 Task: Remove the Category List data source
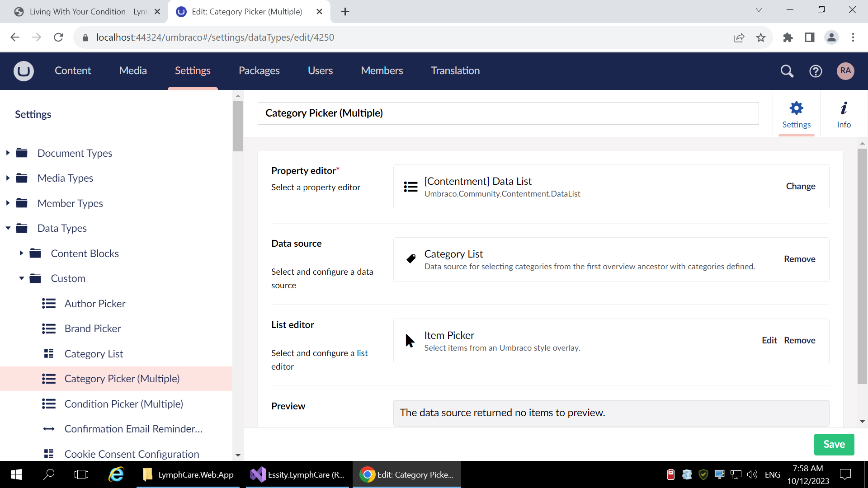point(800,258)
